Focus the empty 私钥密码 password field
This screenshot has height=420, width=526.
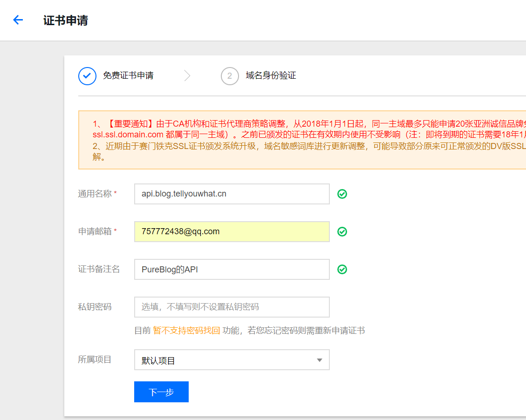pos(232,307)
